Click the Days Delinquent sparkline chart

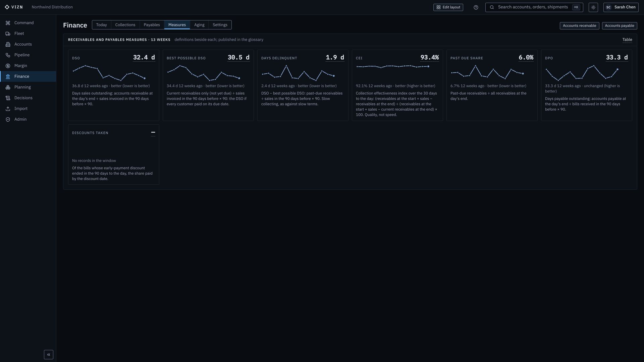[x=298, y=73]
